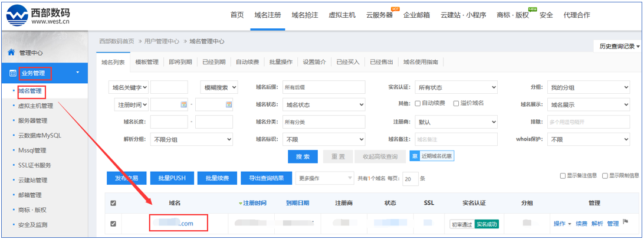
Task: Switch to the 即将到期 tab
Action: click(180, 62)
